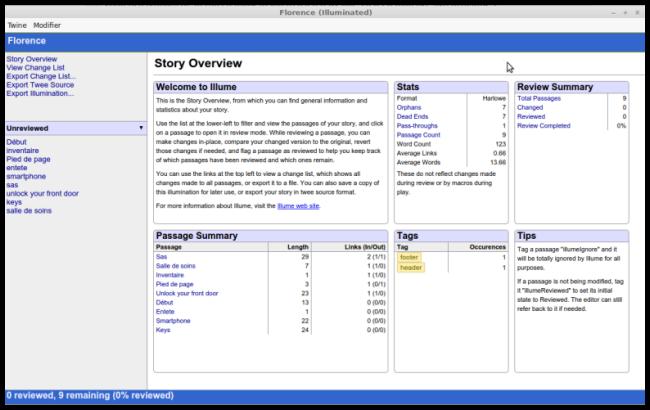The height and width of the screenshot is (410, 650).
Task: Open the Modifier menu
Action: click(x=47, y=25)
